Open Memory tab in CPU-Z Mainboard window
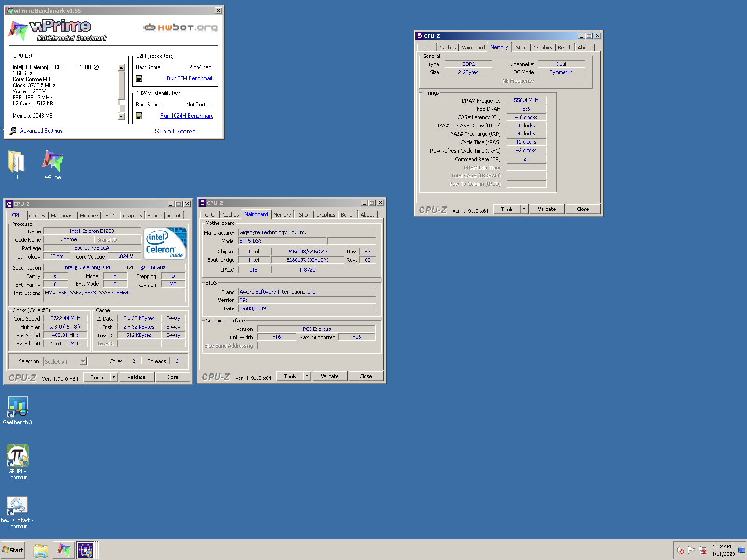This screenshot has height=560, width=747. 282,215
